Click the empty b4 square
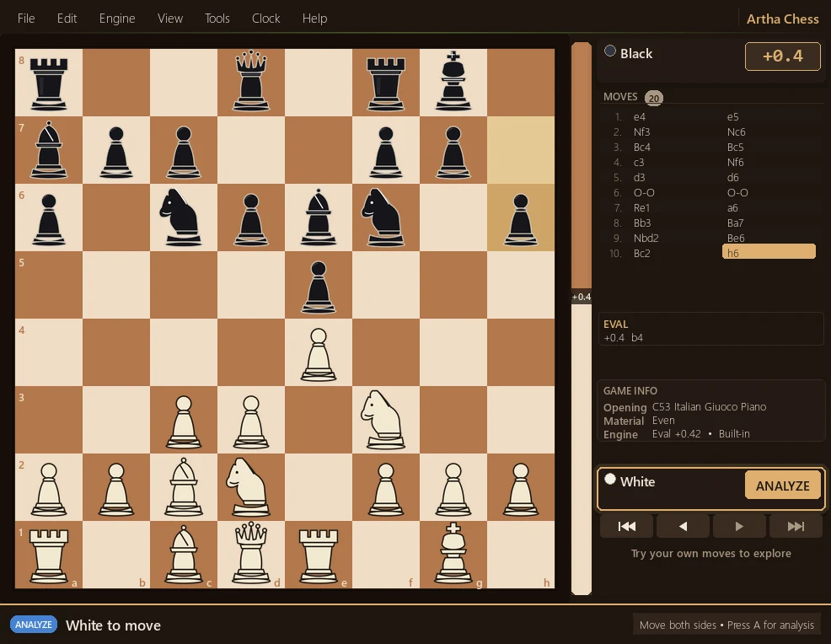This screenshot has height=644, width=831. tap(116, 352)
